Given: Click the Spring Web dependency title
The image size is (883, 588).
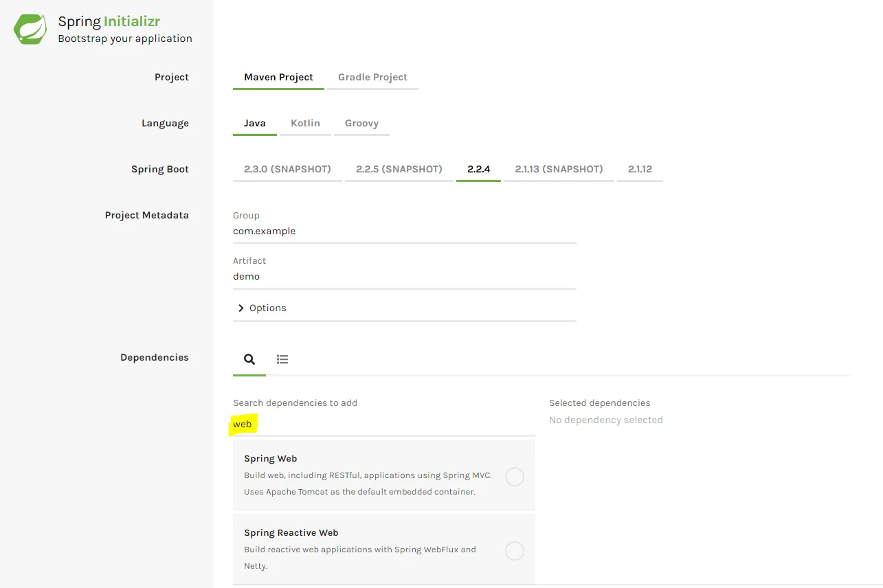Looking at the screenshot, I should (x=271, y=459).
